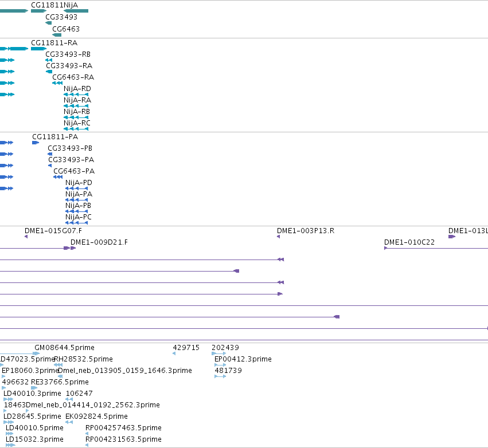Image resolution: width=488 pixels, height=448 pixels.
Task: Select the EP18060.3prime EST
Action: pyautogui.click(x=3, y=376)
